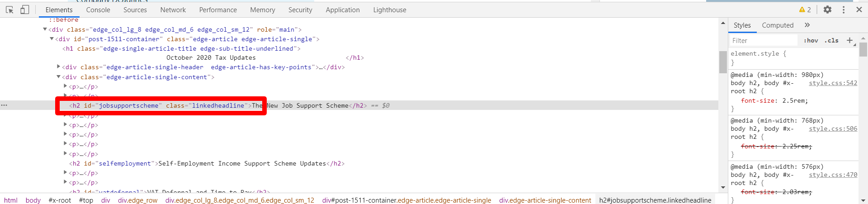Show more Styles pane tabs chevron
Image resolution: width=868 pixels, height=204 pixels.
point(807,25)
